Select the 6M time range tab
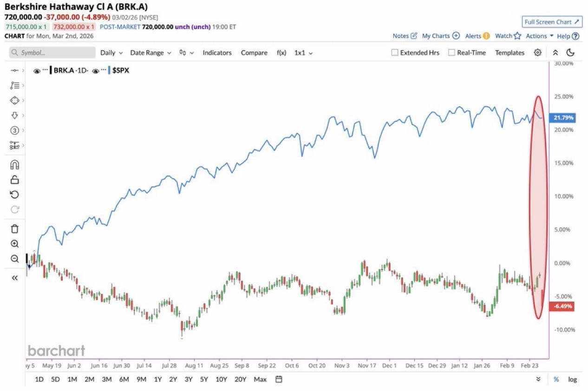 pos(124,379)
